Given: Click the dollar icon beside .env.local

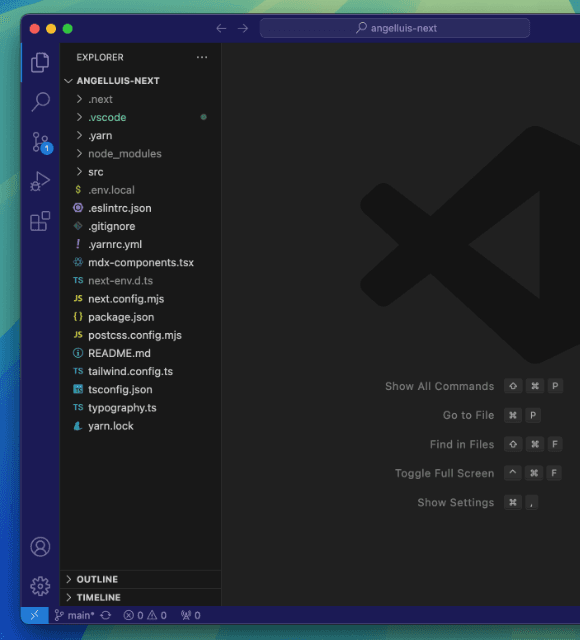Looking at the screenshot, I should point(78,189).
